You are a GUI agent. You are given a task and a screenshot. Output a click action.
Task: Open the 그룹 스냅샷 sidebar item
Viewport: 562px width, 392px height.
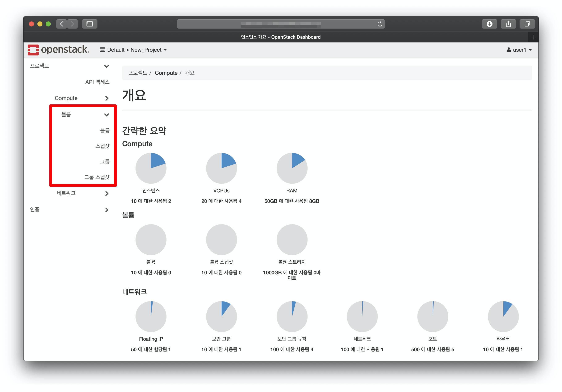(x=97, y=177)
